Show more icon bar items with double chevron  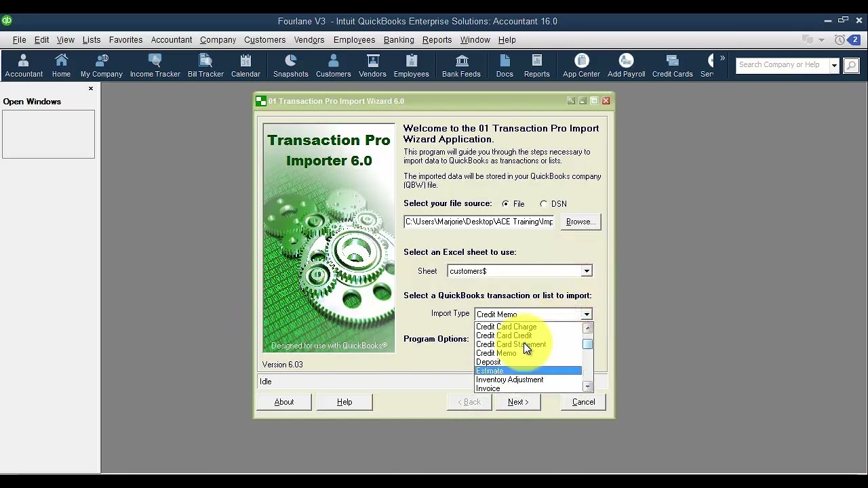pyautogui.click(x=722, y=58)
